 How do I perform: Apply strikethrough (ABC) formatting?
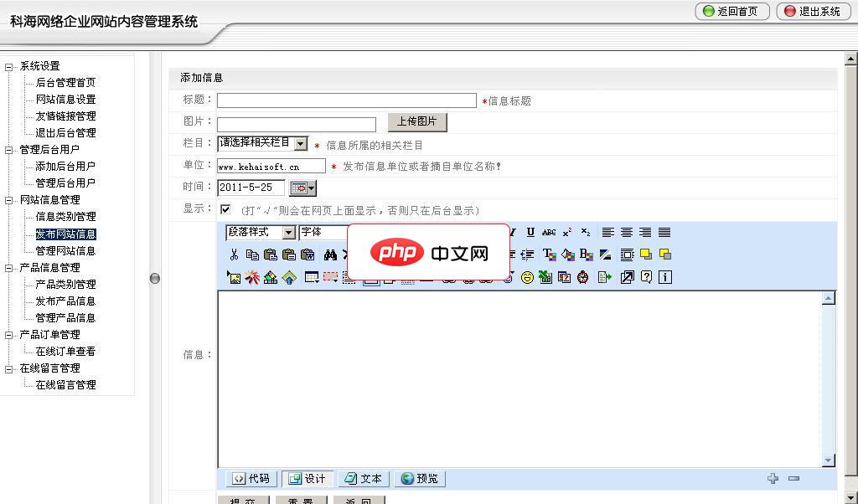549,232
